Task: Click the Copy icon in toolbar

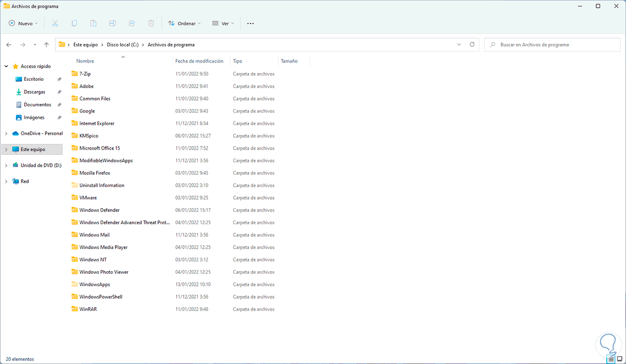Action: tap(75, 23)
